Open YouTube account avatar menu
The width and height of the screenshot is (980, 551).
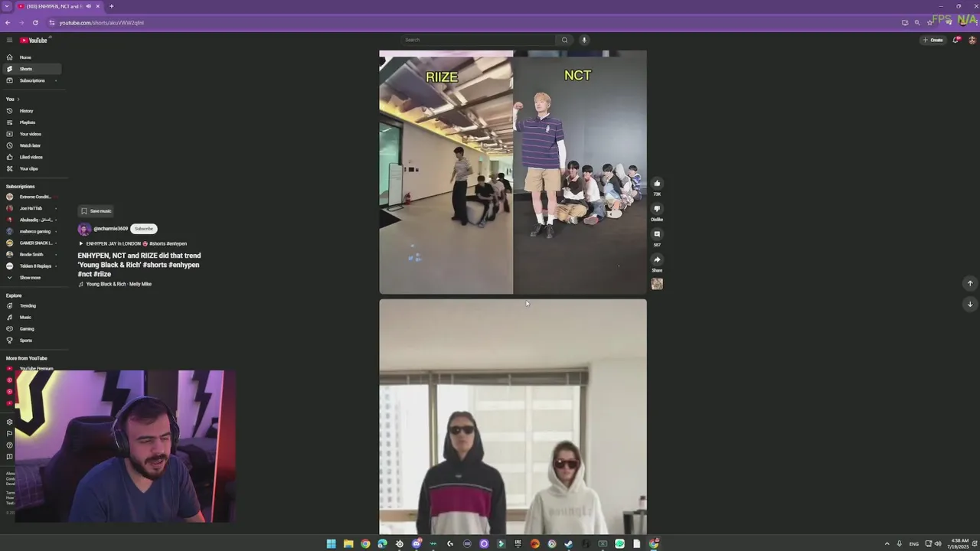972,40
